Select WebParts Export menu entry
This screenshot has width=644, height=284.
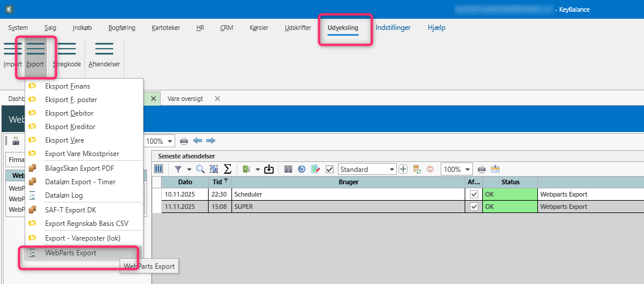[x=70, y=253]
